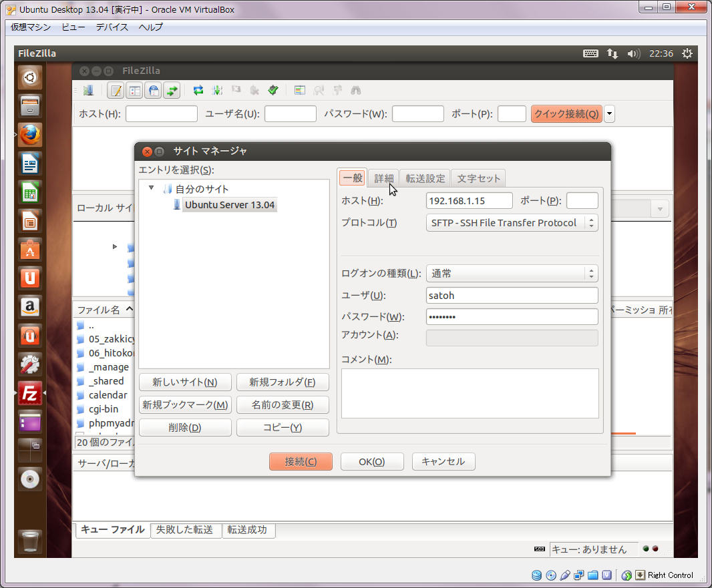Open Files manager launcher icon
This screenshot has width=712, height=588.
30,106
